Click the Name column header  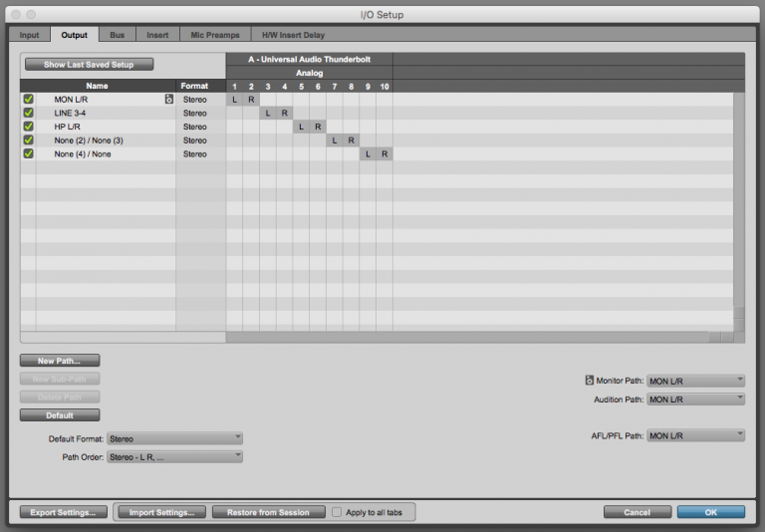point(97,86)
